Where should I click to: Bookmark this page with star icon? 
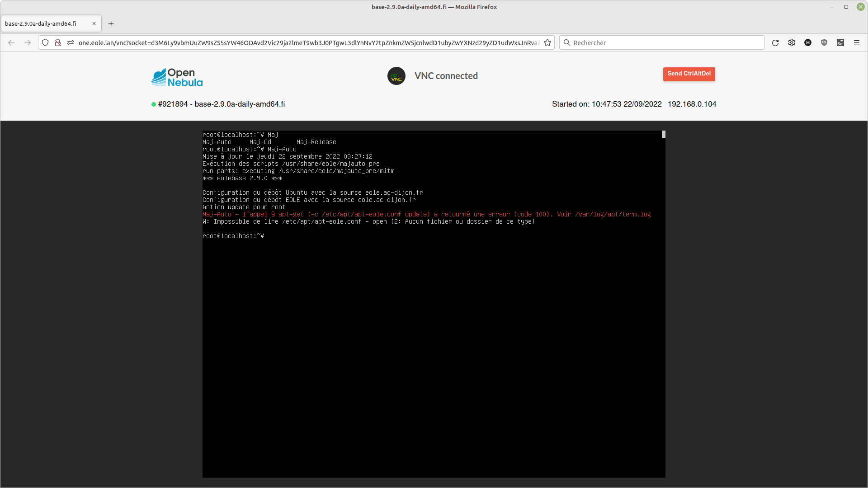[x=547, y=43]
